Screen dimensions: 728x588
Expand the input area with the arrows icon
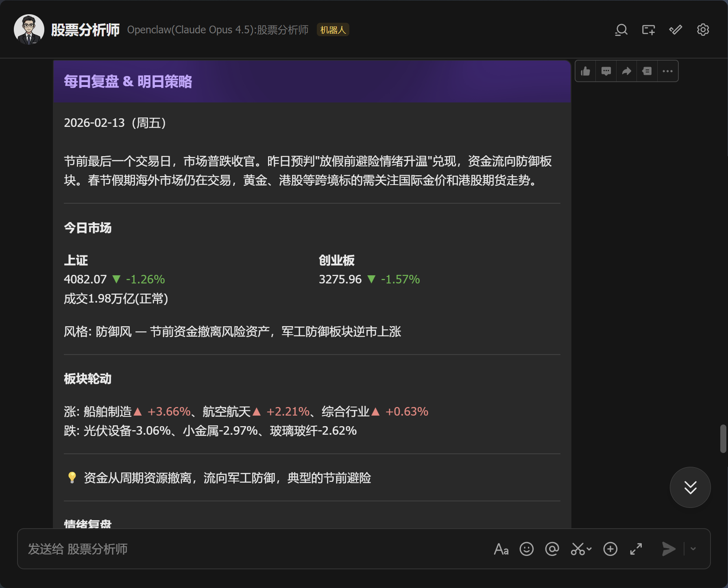tap(636, 549)
